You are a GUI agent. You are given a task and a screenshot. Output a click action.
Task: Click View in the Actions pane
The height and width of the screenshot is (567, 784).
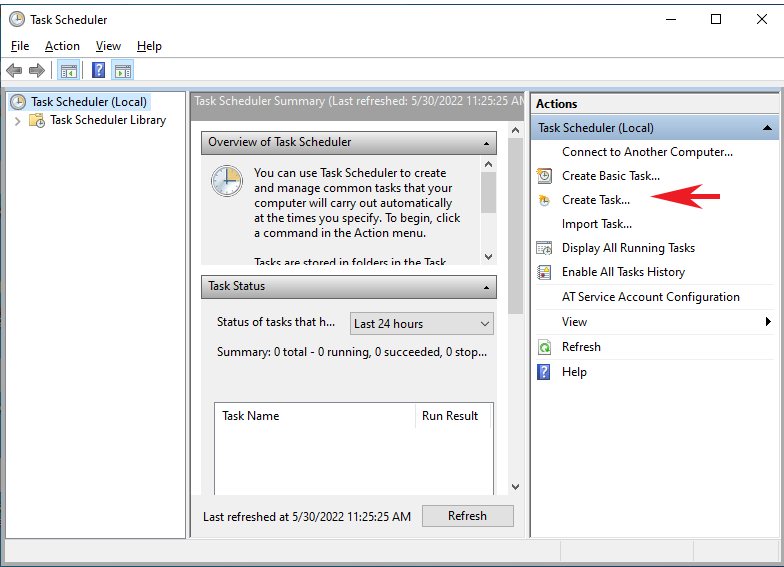point(574,322)
